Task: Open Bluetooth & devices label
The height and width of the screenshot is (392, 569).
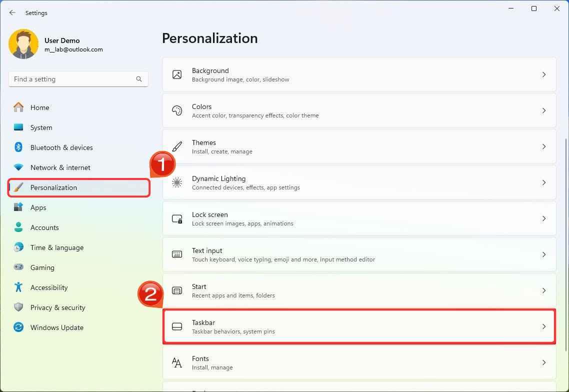Action: pyautogui.click(x=61, y=147)
